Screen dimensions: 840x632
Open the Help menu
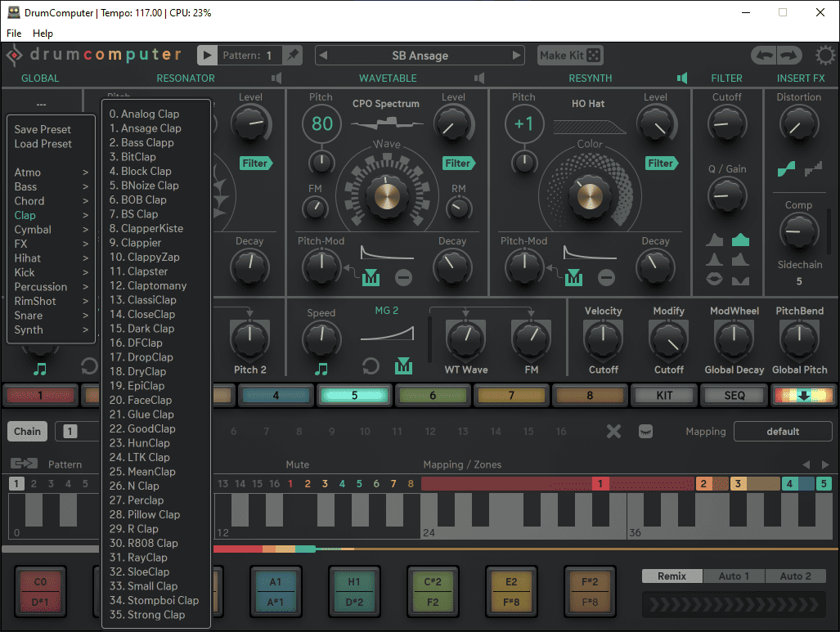[x=43, y=34]
